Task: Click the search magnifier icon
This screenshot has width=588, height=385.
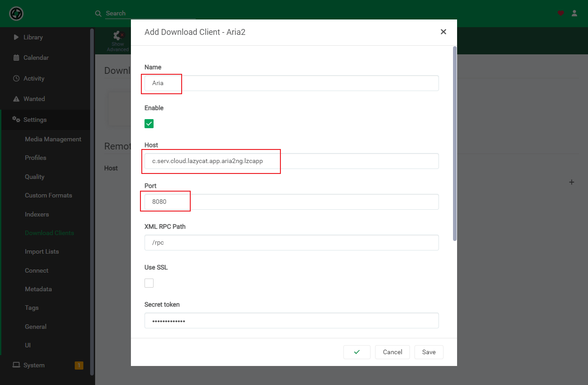Action: click(98, 14)
